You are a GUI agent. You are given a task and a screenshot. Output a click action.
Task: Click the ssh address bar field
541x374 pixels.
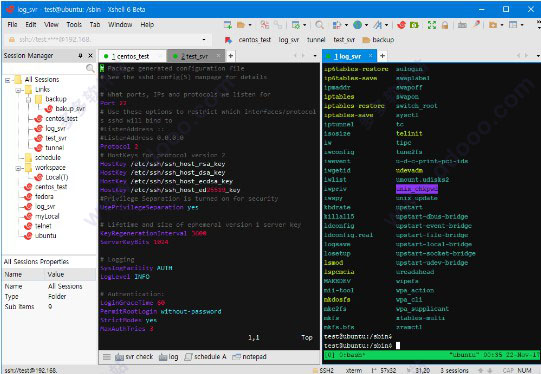tap(109, 39)
